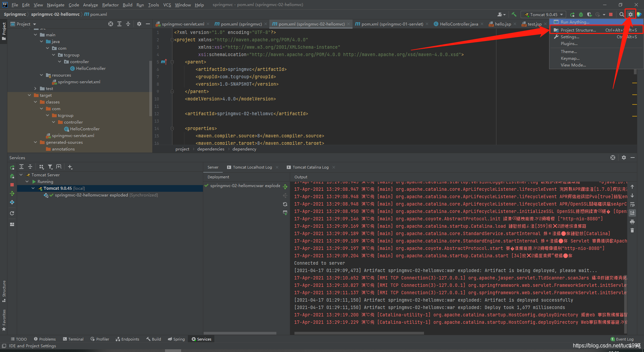Image resolution: width=644 pixels, height=352 pixels.
Task: Open Project panel options gear
Action: pos(139,24)
